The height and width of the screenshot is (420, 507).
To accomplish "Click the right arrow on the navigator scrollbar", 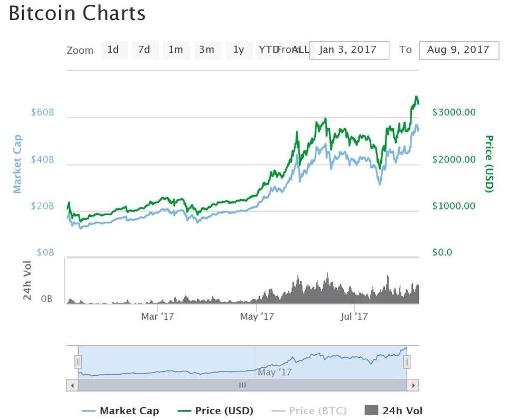I will coord(414,385).
